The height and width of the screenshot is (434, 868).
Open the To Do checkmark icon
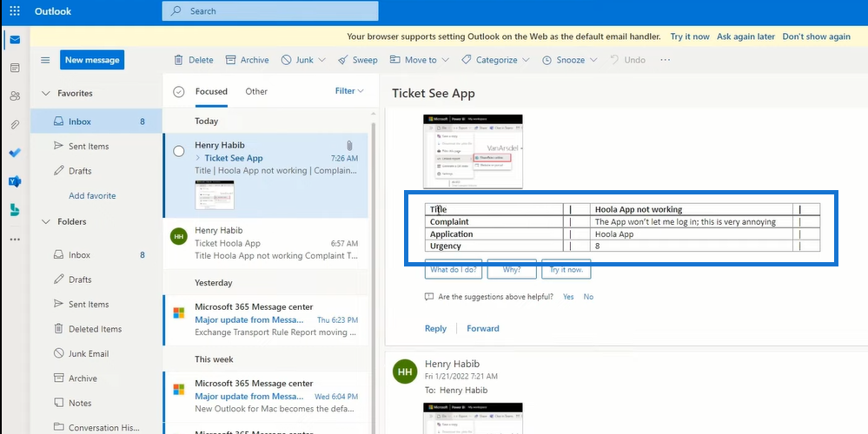click(x=15, y=153)
